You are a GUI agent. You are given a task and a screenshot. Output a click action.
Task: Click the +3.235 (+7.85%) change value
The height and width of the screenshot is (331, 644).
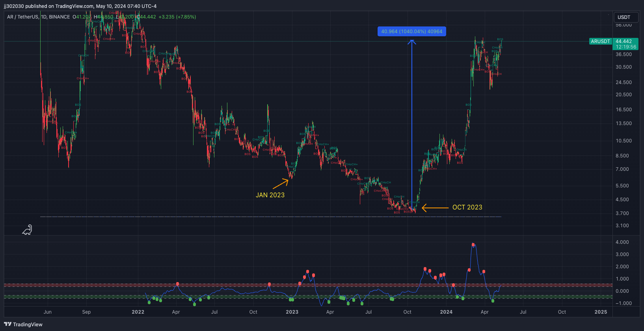coord(177,17)
